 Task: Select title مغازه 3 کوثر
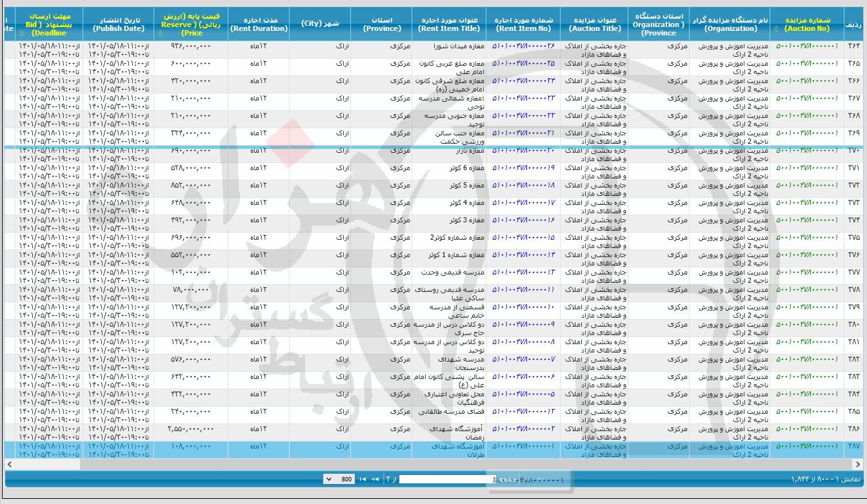pyautogui.click(x=467, y=220)
